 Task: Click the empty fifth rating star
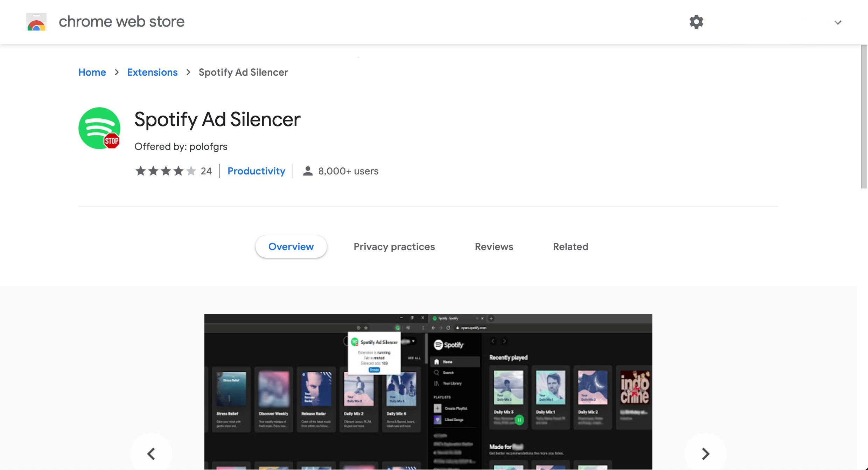(191, 171)
